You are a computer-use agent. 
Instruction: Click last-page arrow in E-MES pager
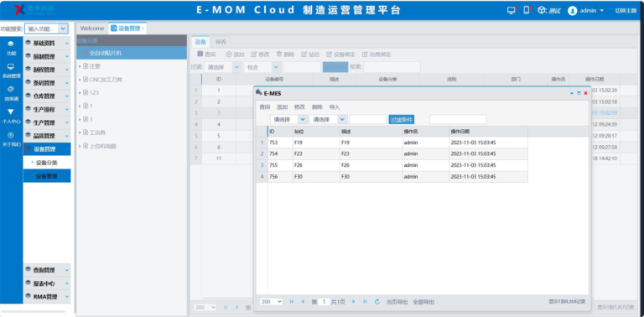coord(365,302)
